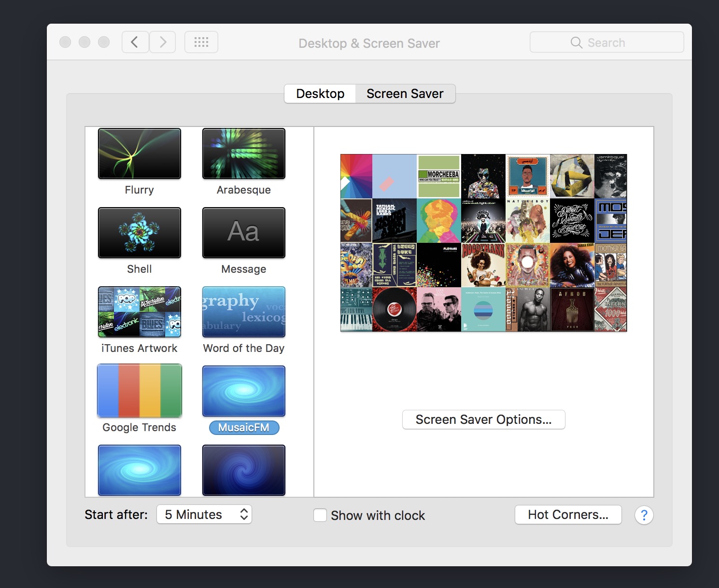Select the MusaicFM screen saver thumbnail
This screenshot has height=588, width=719.
244,391
